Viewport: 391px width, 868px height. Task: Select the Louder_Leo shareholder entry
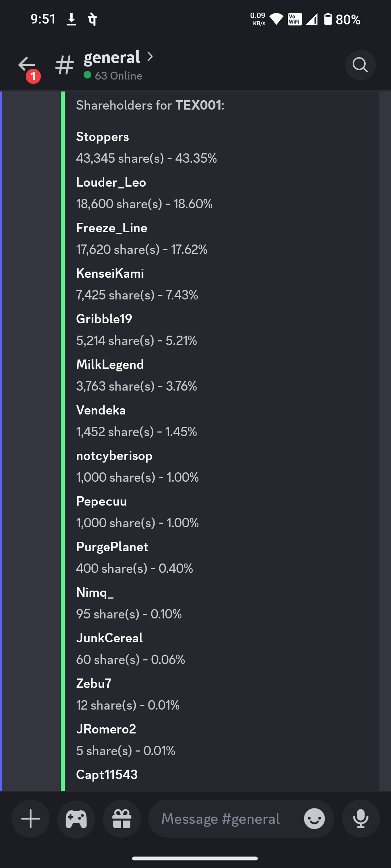(x=111, y=182)
